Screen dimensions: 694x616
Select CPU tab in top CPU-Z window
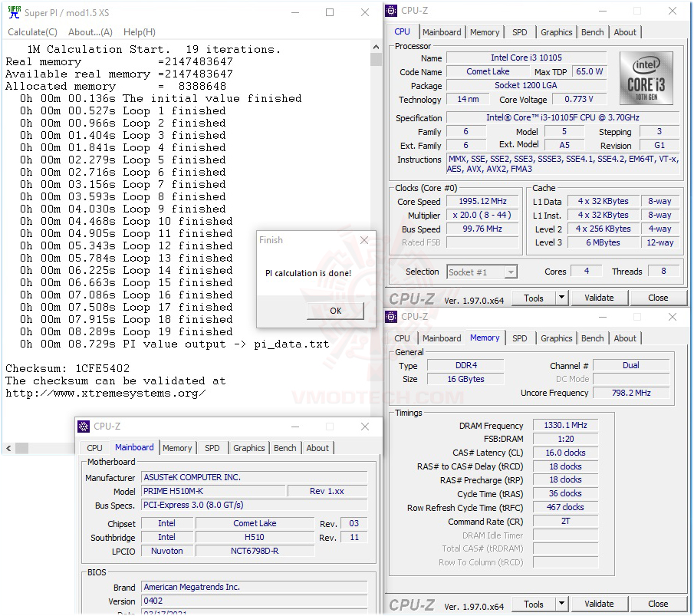coord(402,32)
